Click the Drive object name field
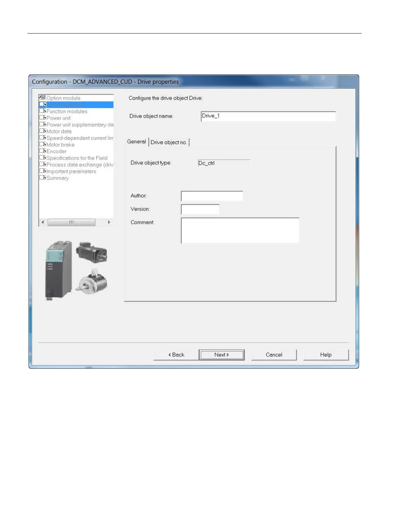Viewport: 399px width, 532px height. [268, 116]
